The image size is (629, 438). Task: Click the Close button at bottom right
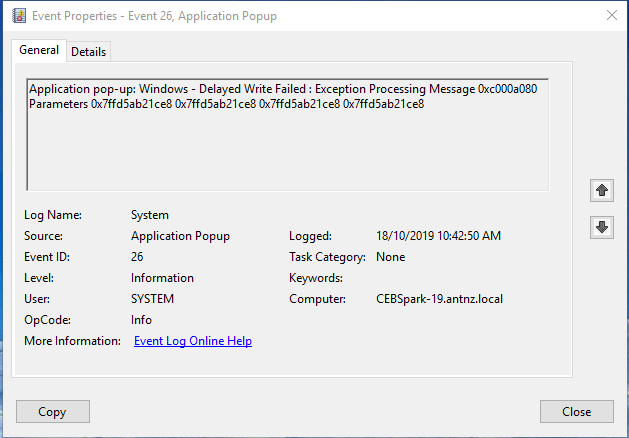pyautogui.click(x=576, y=411)
